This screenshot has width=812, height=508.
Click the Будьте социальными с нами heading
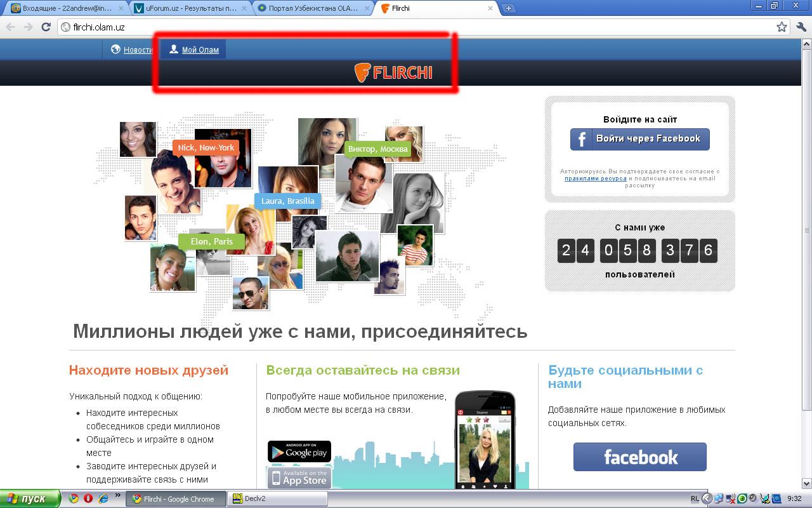pyautogui.click(x=625, y=377)
